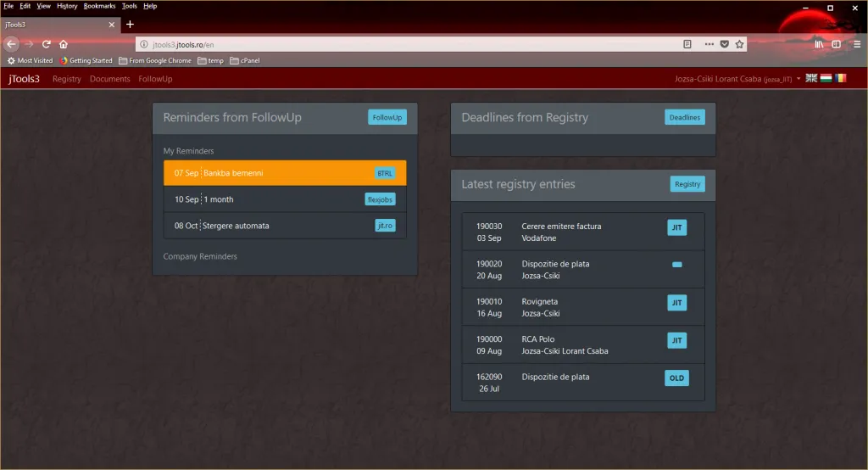
Task: Click the FollowUp button in Reminders panel
Action: [x=387, y=118]
